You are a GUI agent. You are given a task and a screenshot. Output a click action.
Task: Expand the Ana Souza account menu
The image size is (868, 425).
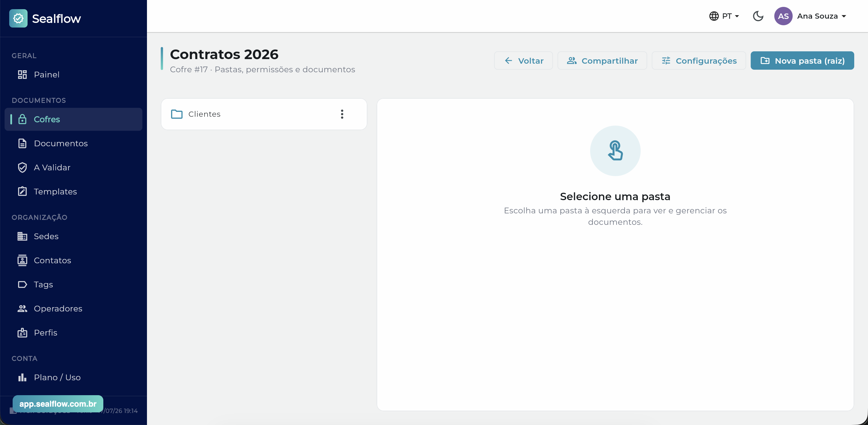[821, 16]
